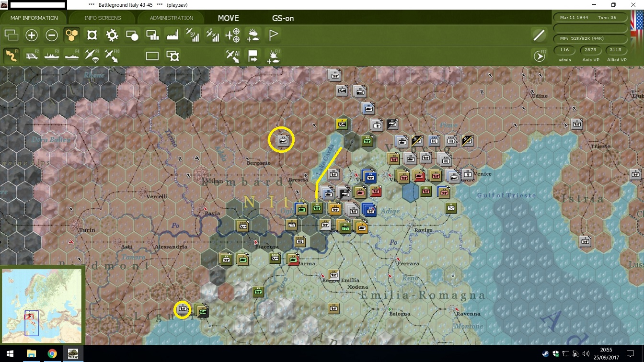Select the grey counter at Reggio Emilia
The height and width of the screenshot is (362, 644).
(x=334, y=275)
